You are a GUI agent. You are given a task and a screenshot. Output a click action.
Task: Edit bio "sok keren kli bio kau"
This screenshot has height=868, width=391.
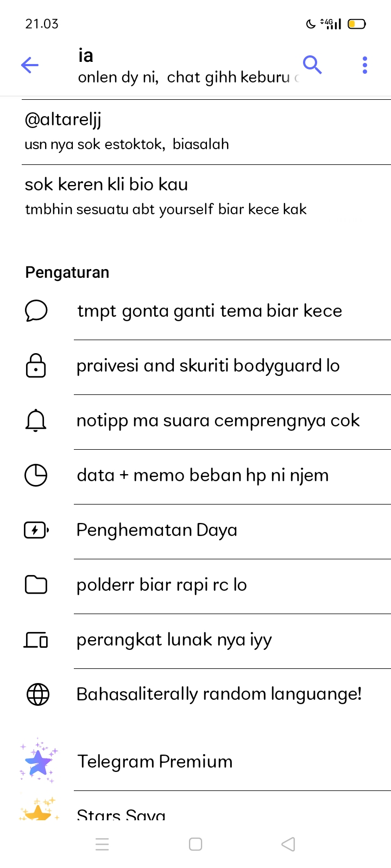(x=106, y=184)
